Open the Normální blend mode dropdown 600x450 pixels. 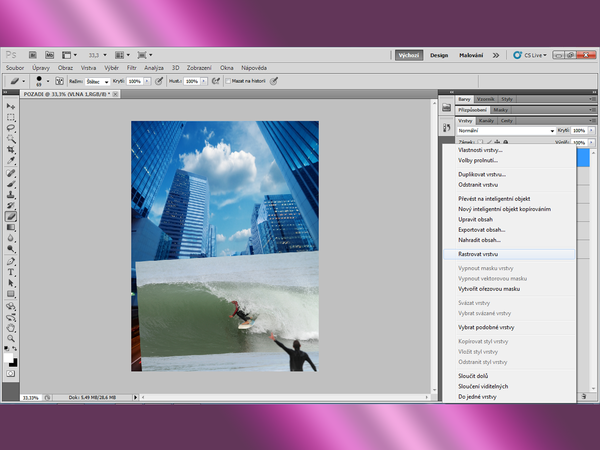(505, 130)
